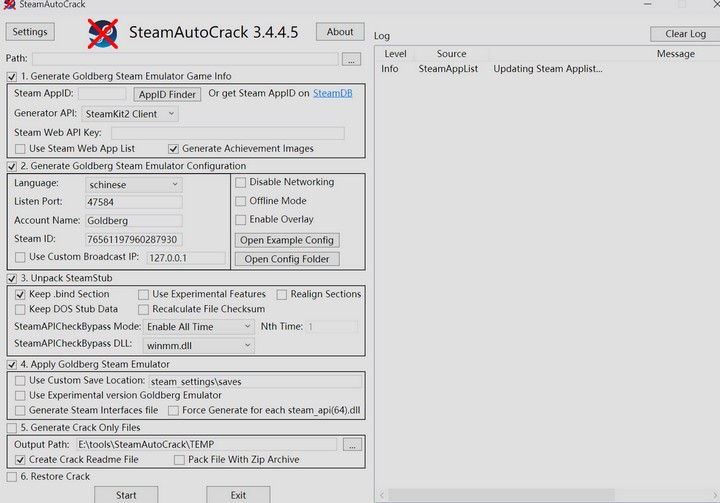The width and height of the screenshot is (720, 503).
Task: Open the Generator API dropdown
Action: pyautogui.click(x=130, y=114)
